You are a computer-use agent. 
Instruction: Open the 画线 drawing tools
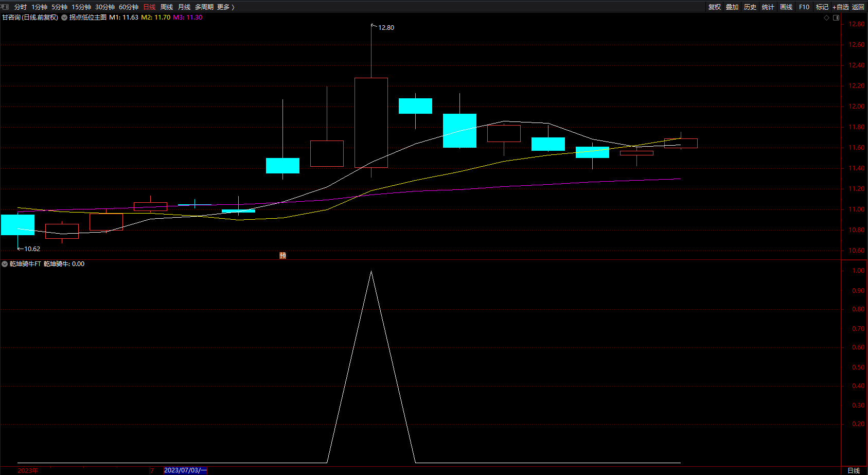point(786,7)
